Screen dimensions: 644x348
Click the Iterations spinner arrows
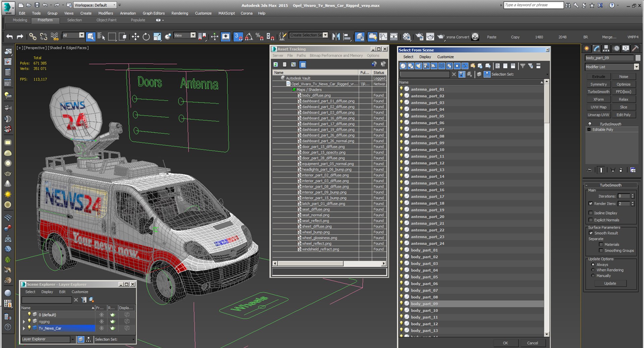(633, 196)
